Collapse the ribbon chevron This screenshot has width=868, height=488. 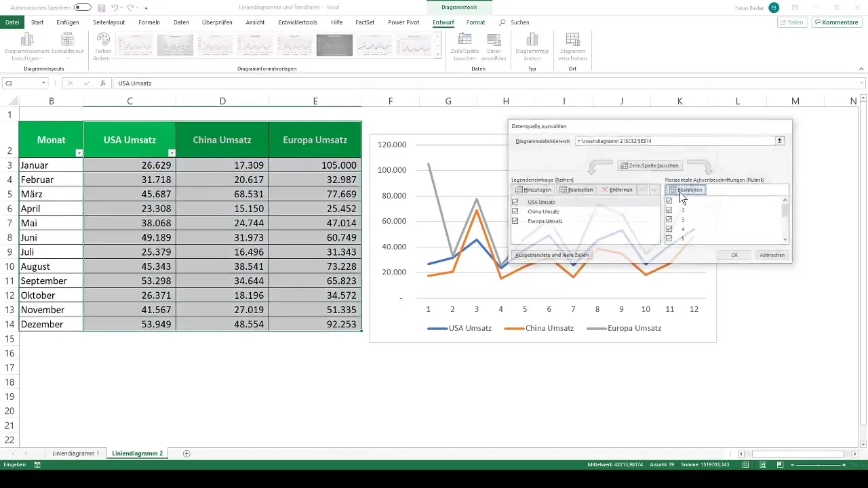tap(861, 68)
